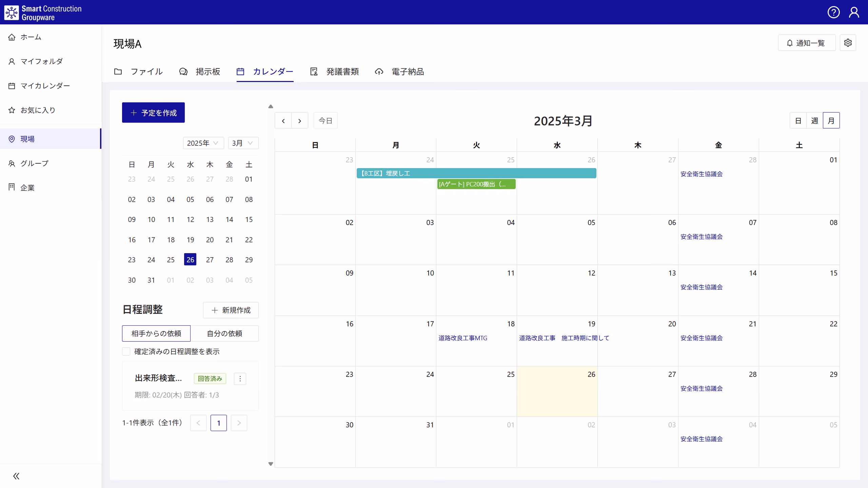Open 安全衛生協議会 event on April 04

tap(702, 439)
